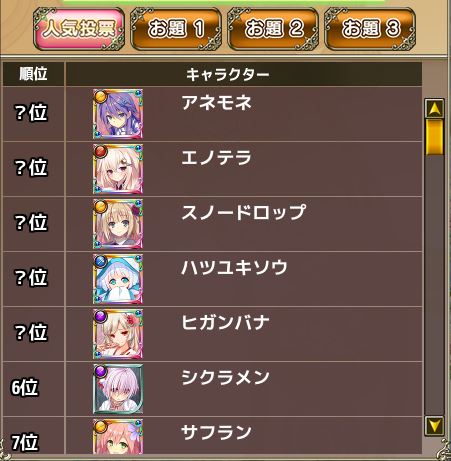Click the スノードロップ name label

[243, 212]
